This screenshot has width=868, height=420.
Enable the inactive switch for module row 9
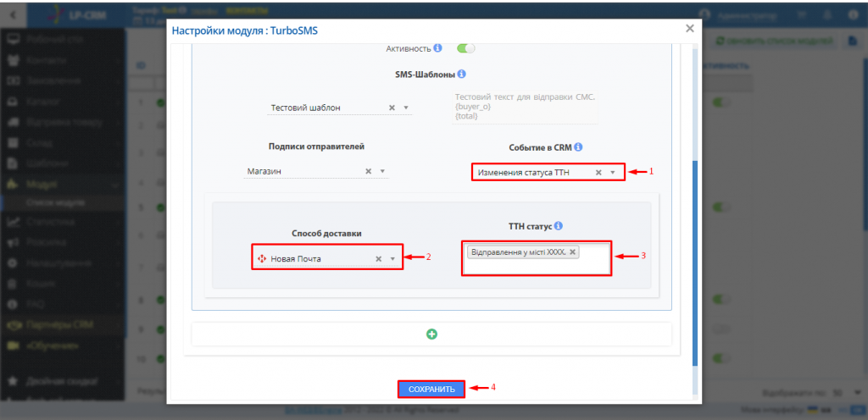click(722, 329)
